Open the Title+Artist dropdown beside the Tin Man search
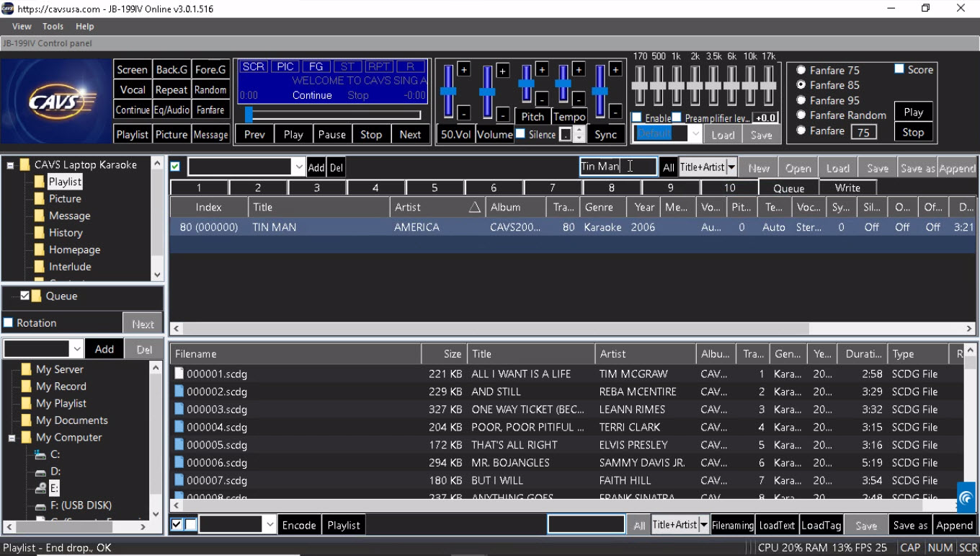 [x=731, y=167]
